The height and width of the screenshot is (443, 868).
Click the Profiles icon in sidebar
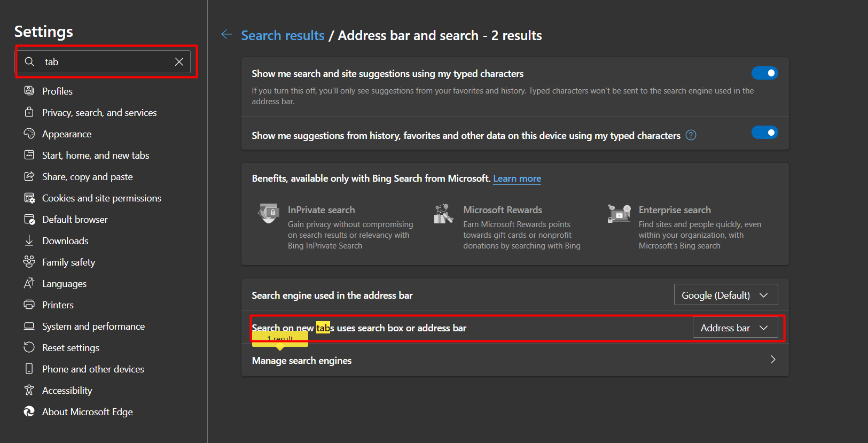29,91
